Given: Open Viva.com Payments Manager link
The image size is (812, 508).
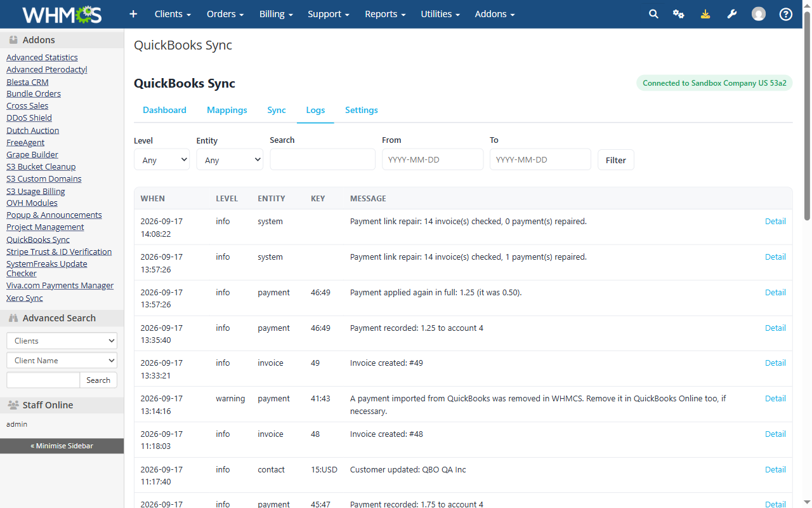Looking at the screenshot, I should point(60,286).
